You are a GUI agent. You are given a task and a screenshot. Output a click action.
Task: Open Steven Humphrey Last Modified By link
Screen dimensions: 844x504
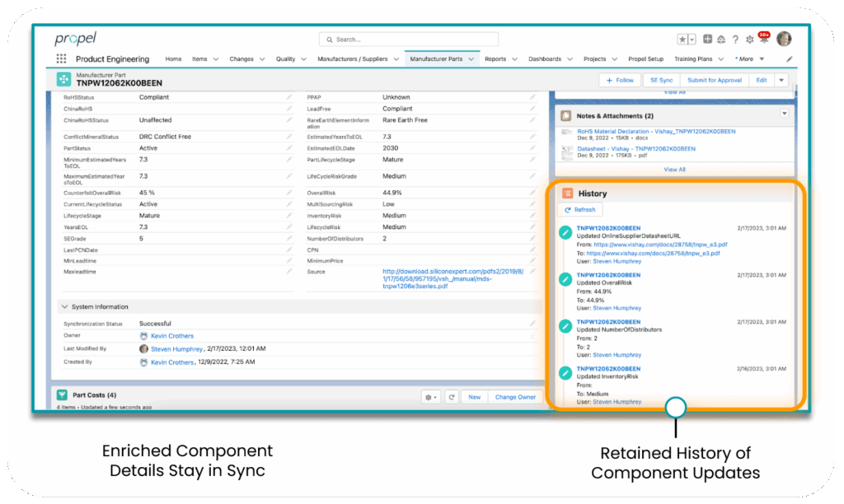click(176, 348)
